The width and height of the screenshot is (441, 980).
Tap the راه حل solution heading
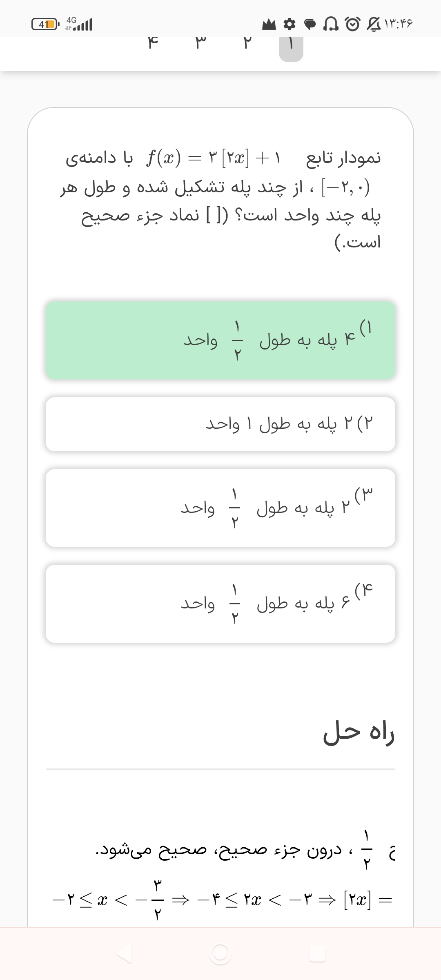coord(359,733)
